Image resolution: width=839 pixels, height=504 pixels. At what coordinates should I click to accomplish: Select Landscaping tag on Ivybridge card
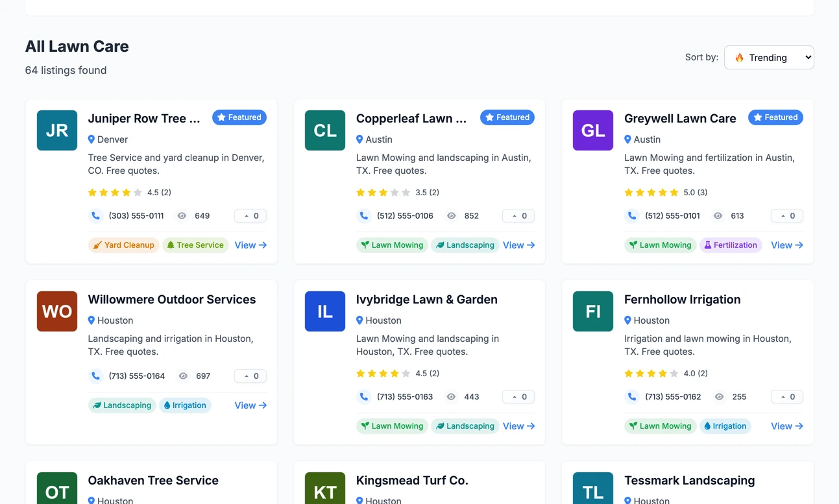click(465, 426)
